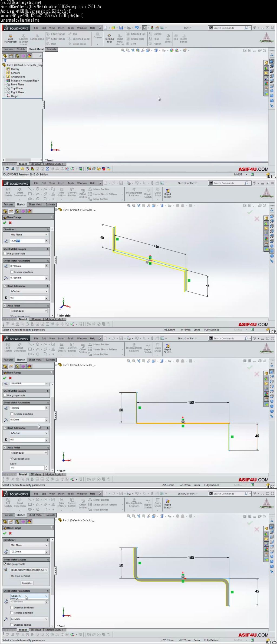Image resolution: width=277 pixels, height=644 pixels.
Task: Switch to the Features tab in Part1 window
Action: (8, 49)
